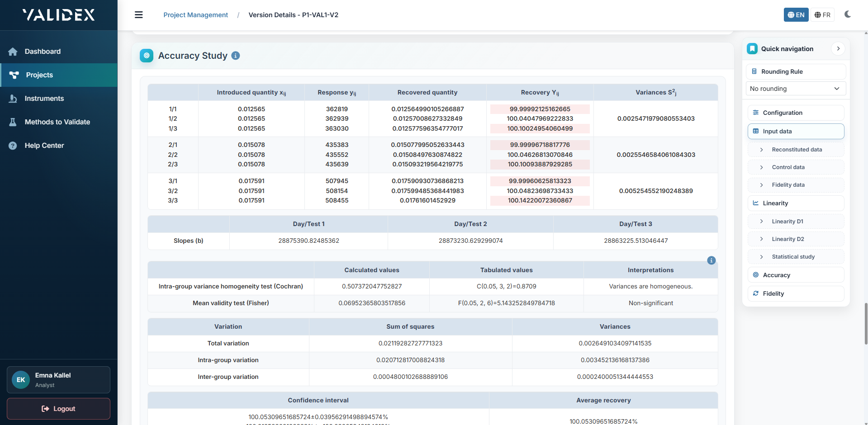
Task: Open Instruments in the sidebar
Action: [x=44, y=99]
